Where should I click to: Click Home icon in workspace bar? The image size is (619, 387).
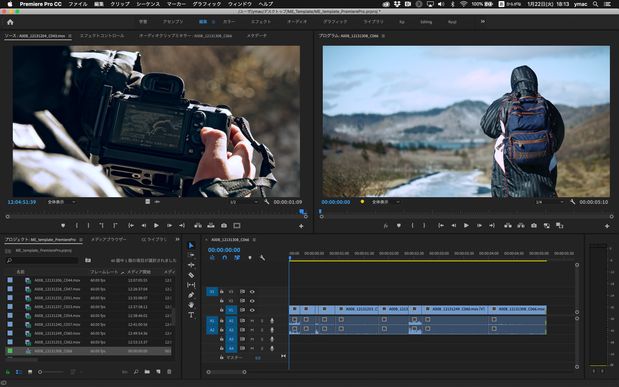tap(10, 22)
